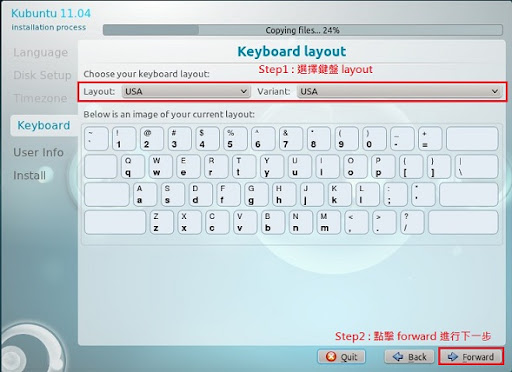Click the 0 and right parenthesis key
Screen dimensions: 512x372
click(374, 138)
